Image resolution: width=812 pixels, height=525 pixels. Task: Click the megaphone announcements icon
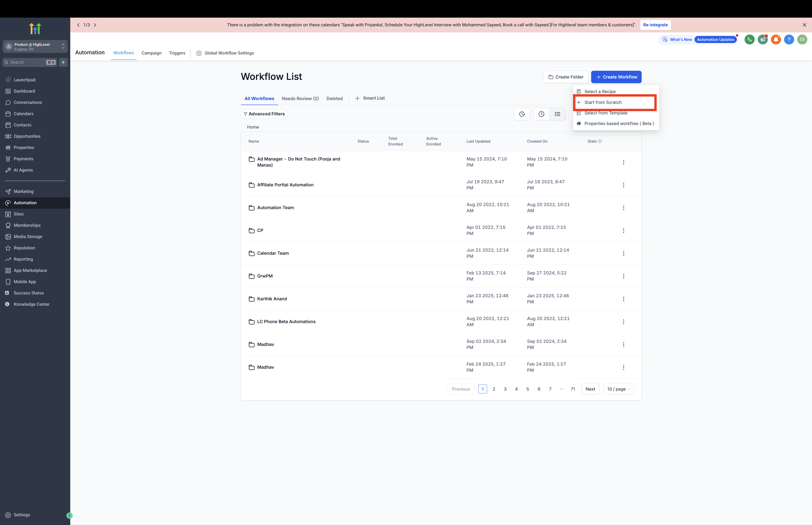tap(763, 39)
